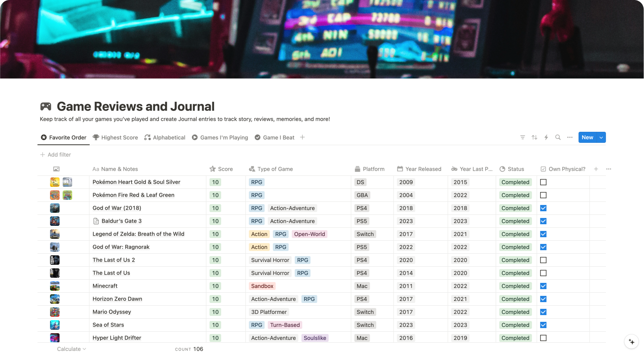The image size is (644, 358).
Task: Click the page title Game Reviews and Journal
Action: coord(135,106)
